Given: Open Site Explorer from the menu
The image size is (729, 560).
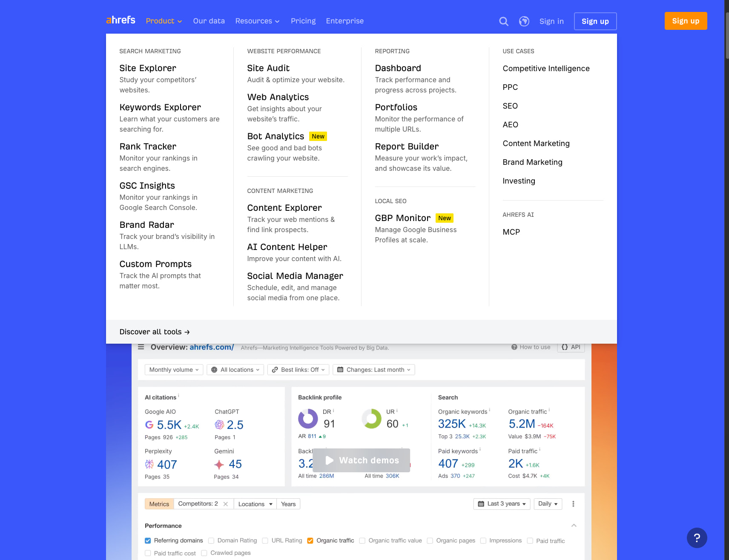Looking at the screenshot, I should (x=148, y=68).
